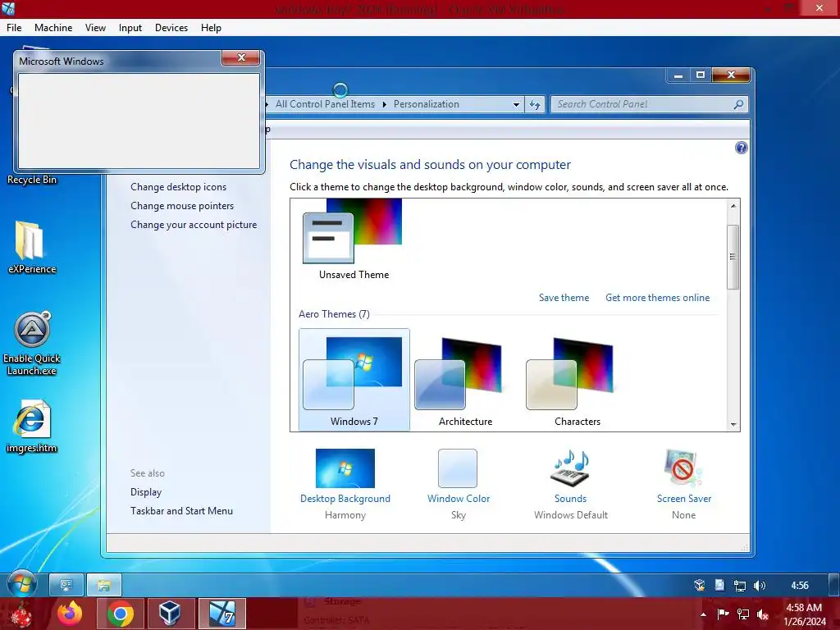Open the Devices menu

(171, 28)
